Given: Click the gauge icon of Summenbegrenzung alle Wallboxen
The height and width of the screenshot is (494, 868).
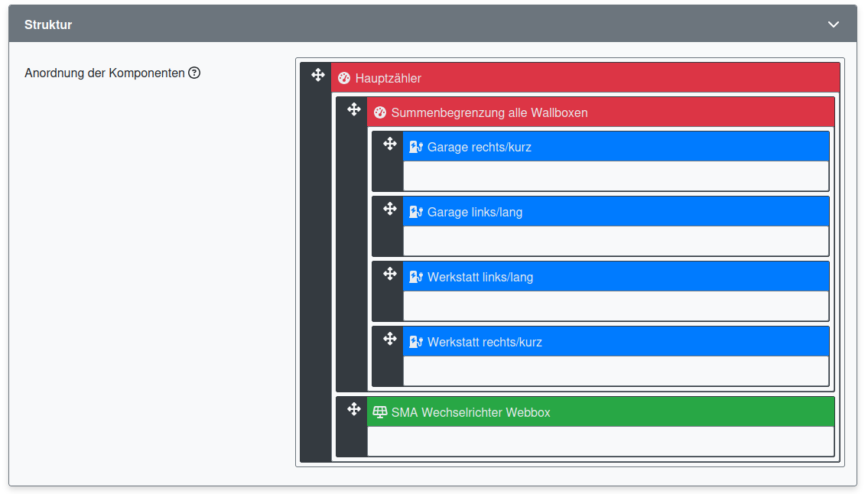Looking at the screenshot, I should point(380,112).
